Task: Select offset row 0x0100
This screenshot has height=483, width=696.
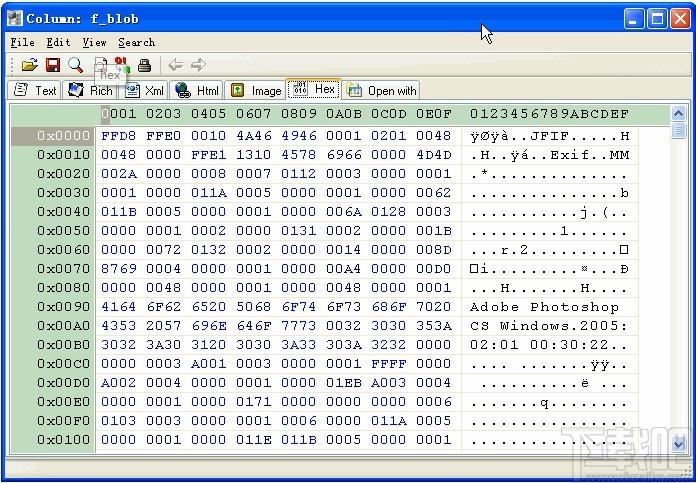Action: (x=63, y=440)
